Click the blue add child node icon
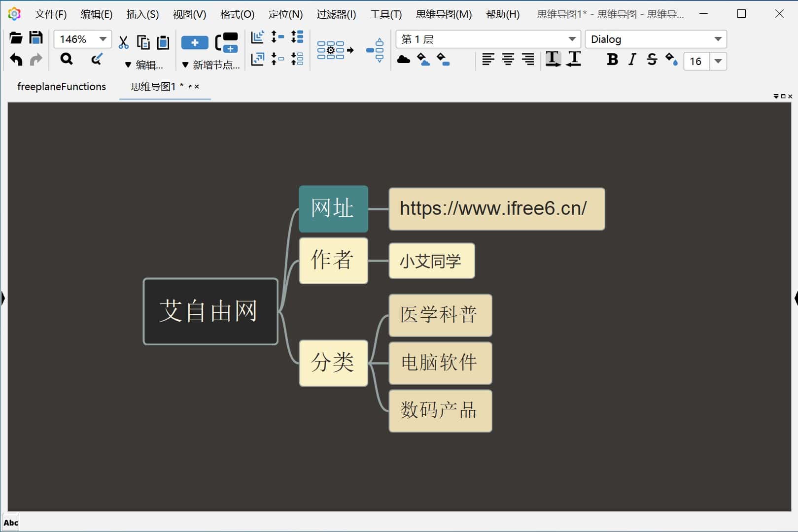 [x=195, y=43]
